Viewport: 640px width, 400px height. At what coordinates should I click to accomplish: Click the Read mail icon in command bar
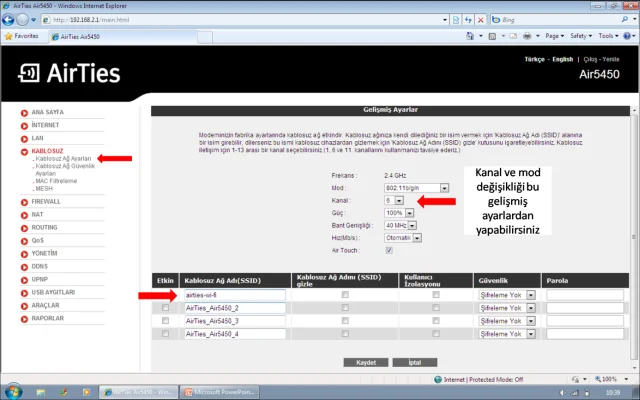[x=513, y=36]
